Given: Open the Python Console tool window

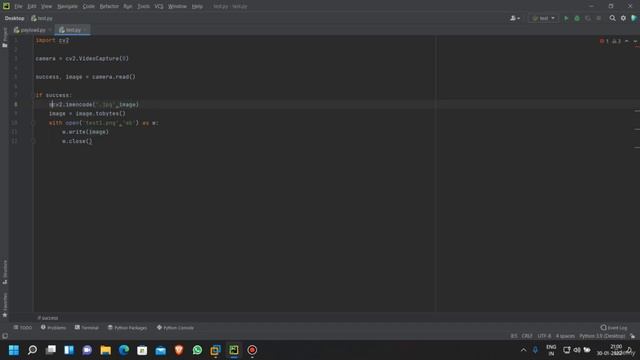Looking at the screenshot, I should (x=175, y=328).
